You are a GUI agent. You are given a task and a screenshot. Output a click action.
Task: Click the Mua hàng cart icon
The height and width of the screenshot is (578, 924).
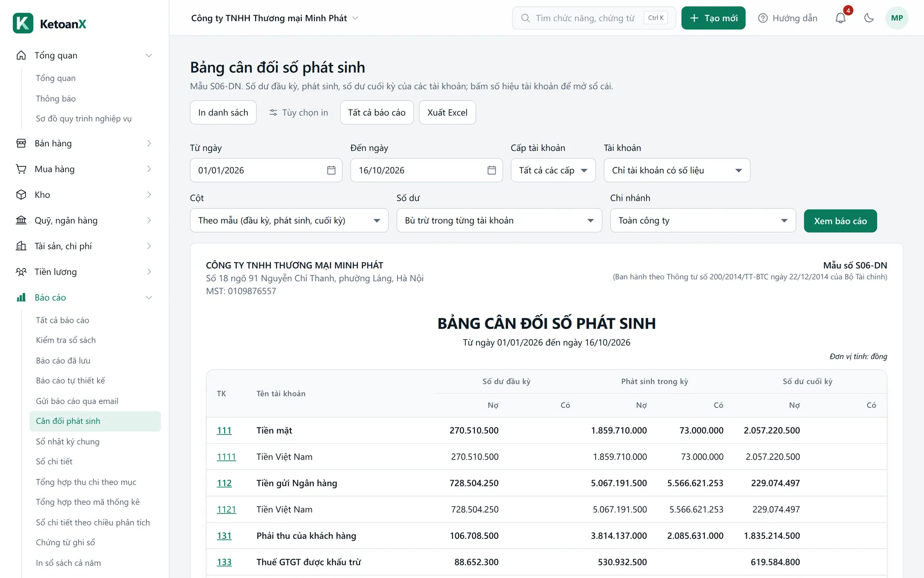(x=21, y=169)
